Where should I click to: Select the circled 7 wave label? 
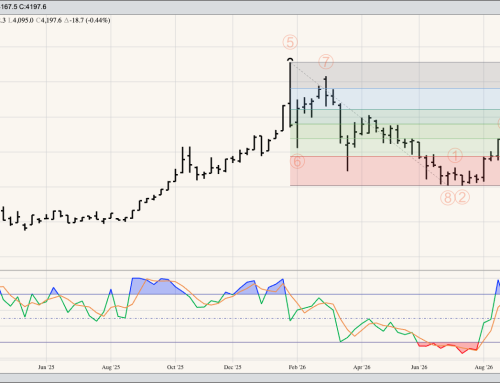(x=326, y=62)
